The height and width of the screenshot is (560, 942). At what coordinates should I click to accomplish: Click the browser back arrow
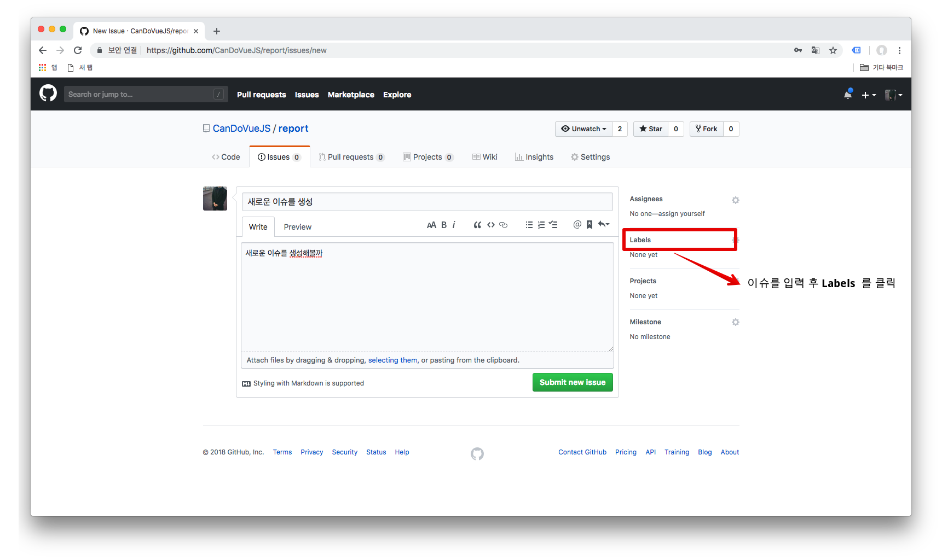(x=43, y=50)
